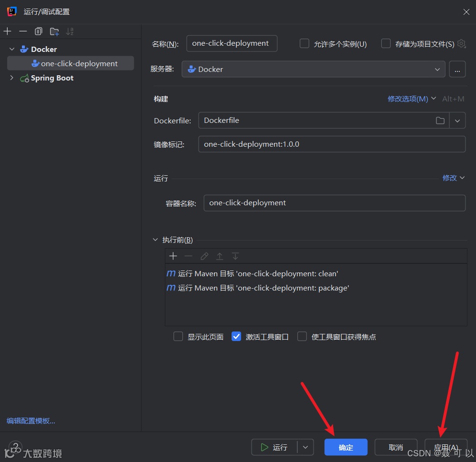
Task: Select the Maven clean goal task
Action: coord(316,273)
